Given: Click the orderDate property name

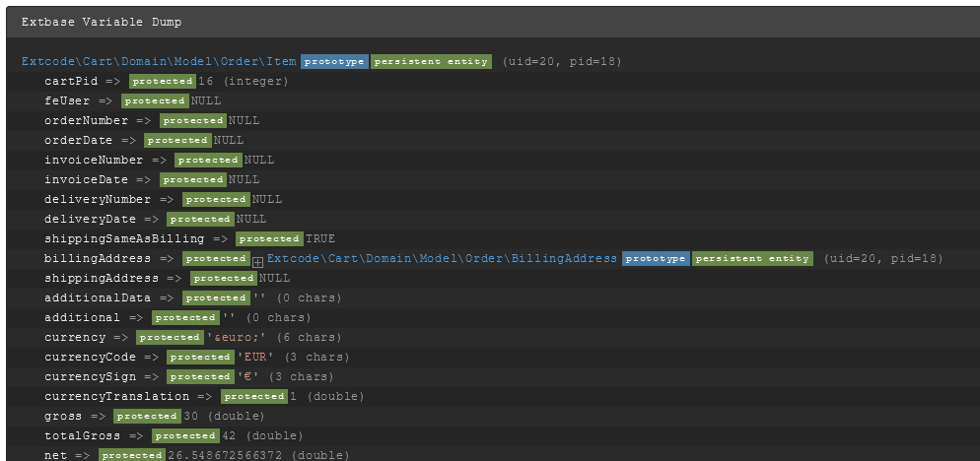Looking at the screenshot, I should tap(79, 140).
